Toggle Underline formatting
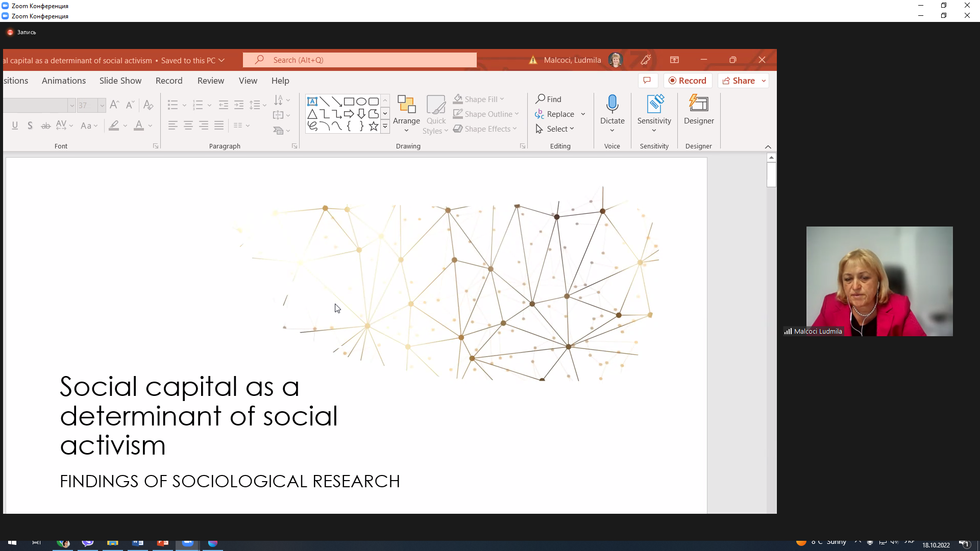The height and width of the screenshot is (551, 980). [15, 126]
